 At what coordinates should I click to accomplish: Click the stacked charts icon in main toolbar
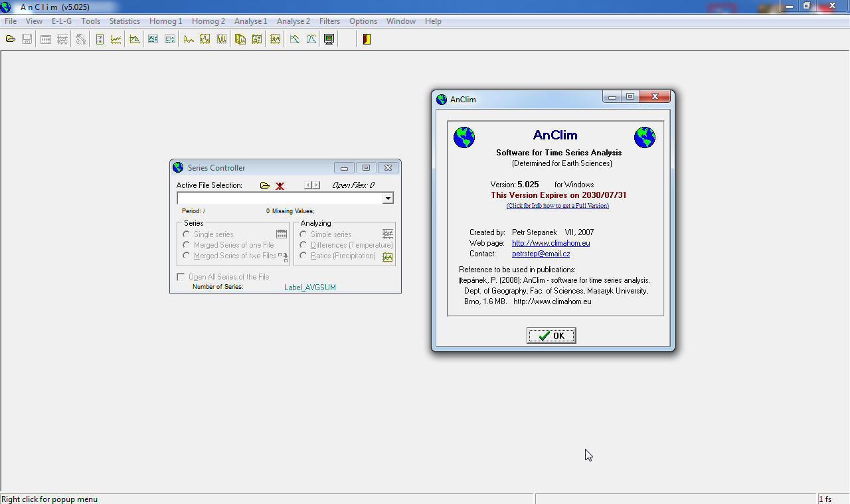pyautogui.click(x=240, y=39)
